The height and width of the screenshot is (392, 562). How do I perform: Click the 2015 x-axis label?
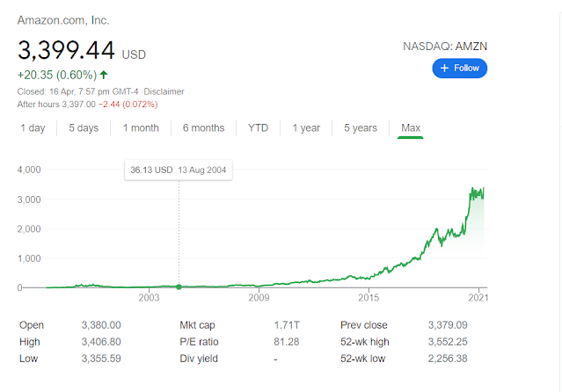[369, 297]
